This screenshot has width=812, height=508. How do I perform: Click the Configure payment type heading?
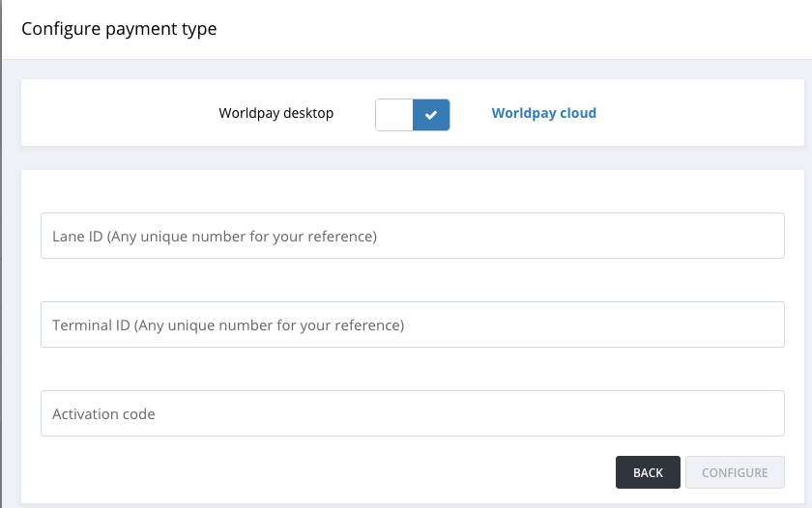click(x=119, y=29)
